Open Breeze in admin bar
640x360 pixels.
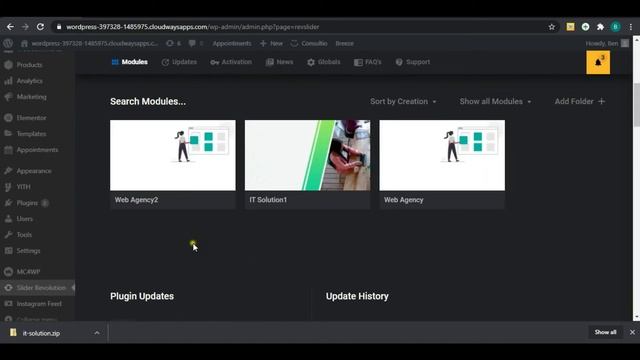pyautogui.click(x=344, y=43)
